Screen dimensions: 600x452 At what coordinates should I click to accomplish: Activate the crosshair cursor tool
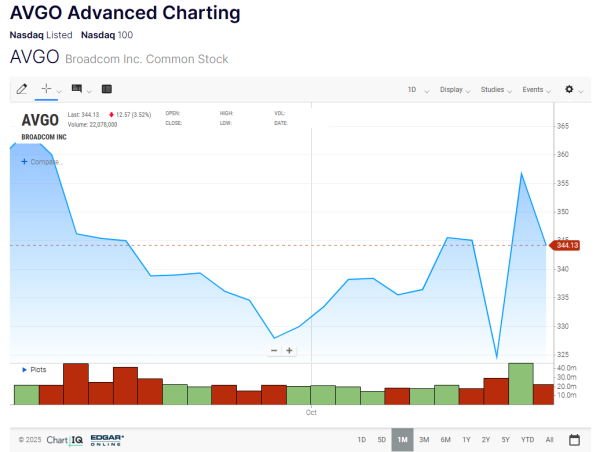(x=46, y=89)
